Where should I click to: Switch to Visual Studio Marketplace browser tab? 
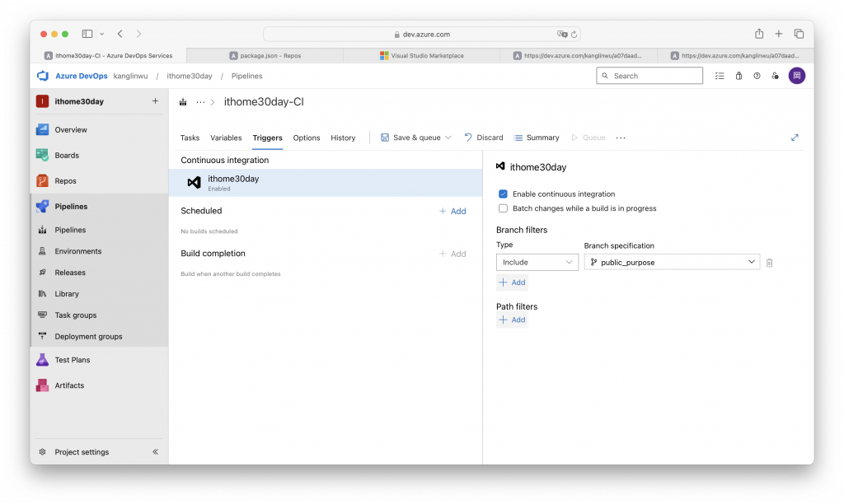421,55
